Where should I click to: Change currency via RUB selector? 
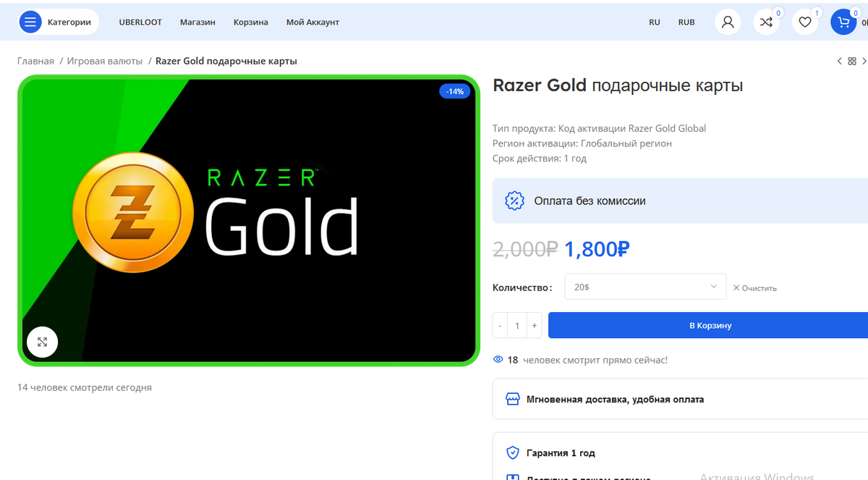pos(686,22)
